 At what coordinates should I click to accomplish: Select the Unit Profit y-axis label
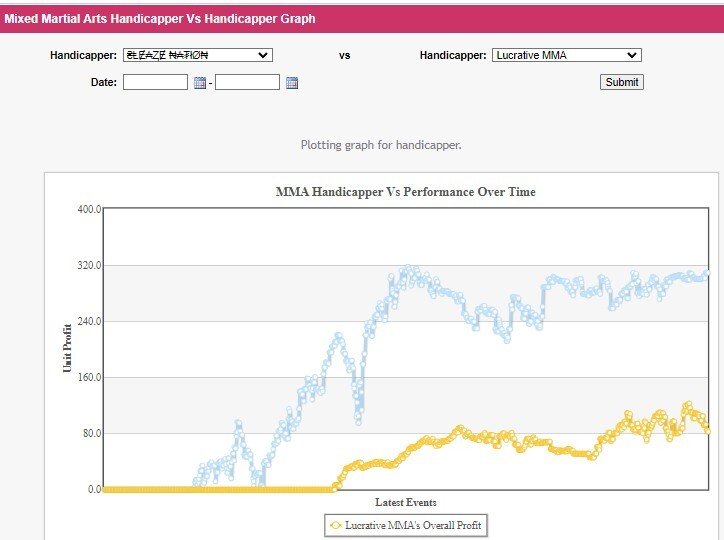(68, 348)
